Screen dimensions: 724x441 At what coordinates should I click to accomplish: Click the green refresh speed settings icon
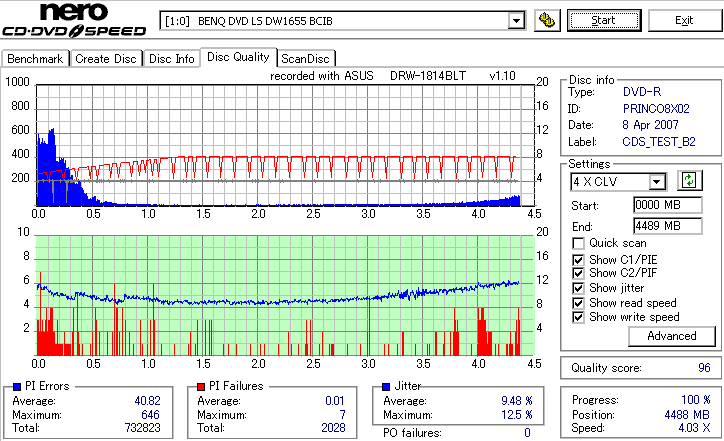point(689,180)
